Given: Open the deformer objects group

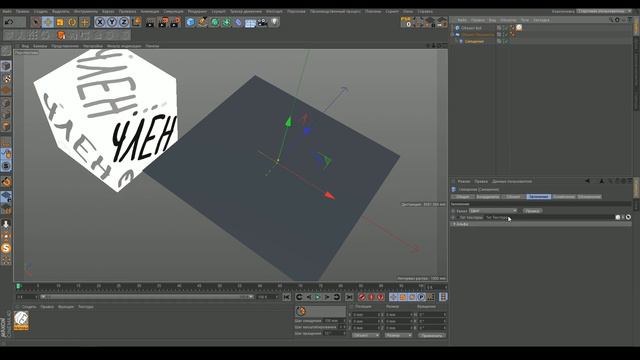Looking at the screenshot, I should coord(238,22).
